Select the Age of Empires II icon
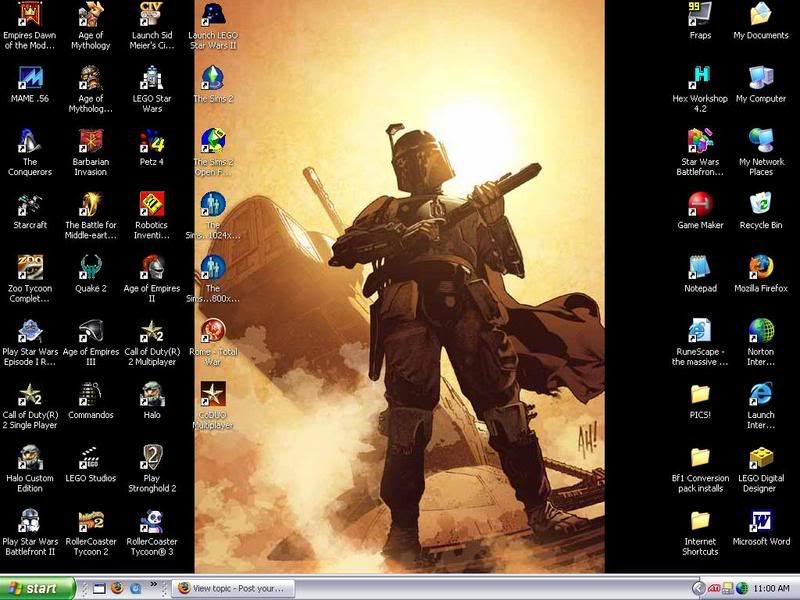Image resolution: width=800 pixels, height=600 pixels. 152,279
